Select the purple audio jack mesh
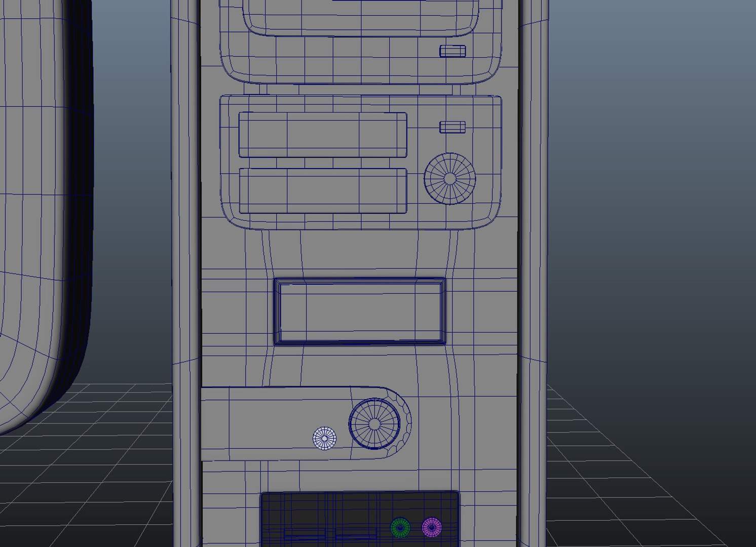Viewport: 756px width, 547px height. (x=431, y=527)
